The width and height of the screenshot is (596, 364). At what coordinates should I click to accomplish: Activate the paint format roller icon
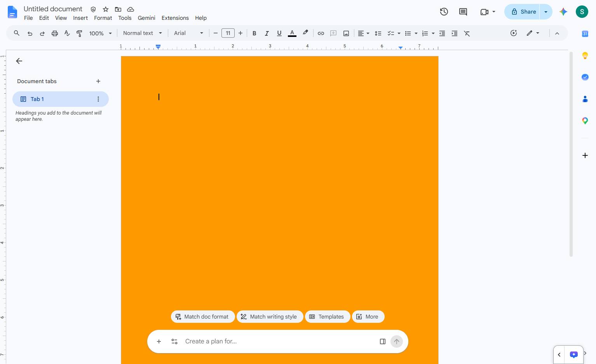pos(79,33)
